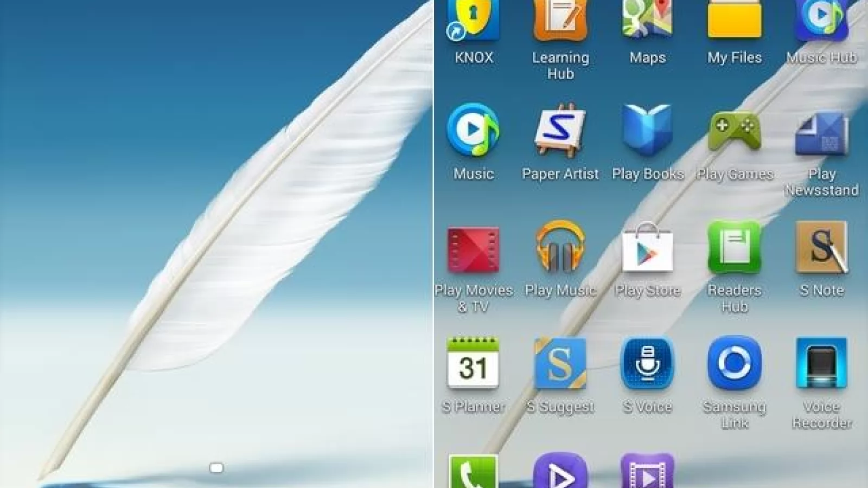Launch Learning Hub
Screen dimensions: 868x488
(560, 21)
